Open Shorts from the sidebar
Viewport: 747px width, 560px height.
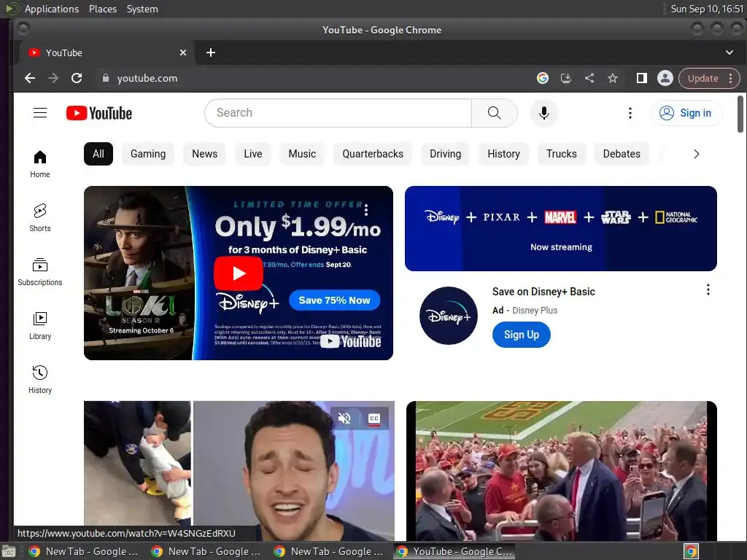[40, 217]
